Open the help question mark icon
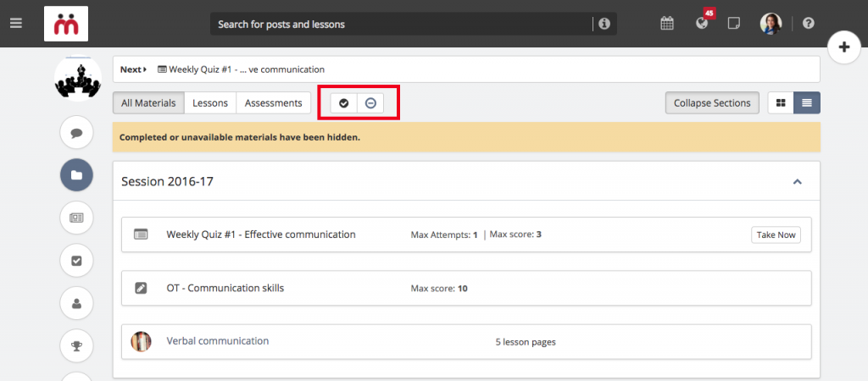Viewport: 868px width, 381px height. 808,24
